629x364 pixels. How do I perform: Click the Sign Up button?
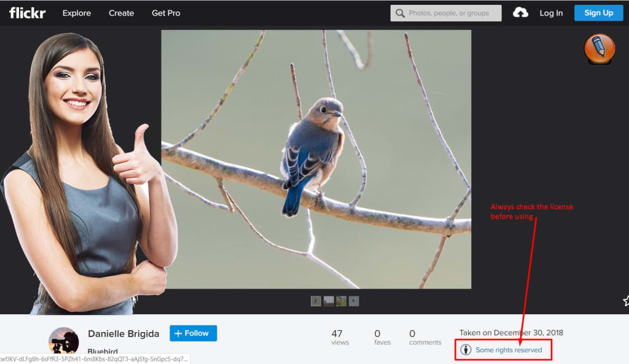click(598, 13)
